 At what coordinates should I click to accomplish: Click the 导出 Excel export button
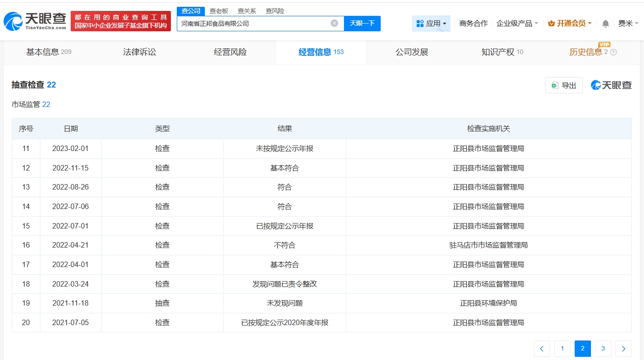pyautogui.click(x=564, y=85)
